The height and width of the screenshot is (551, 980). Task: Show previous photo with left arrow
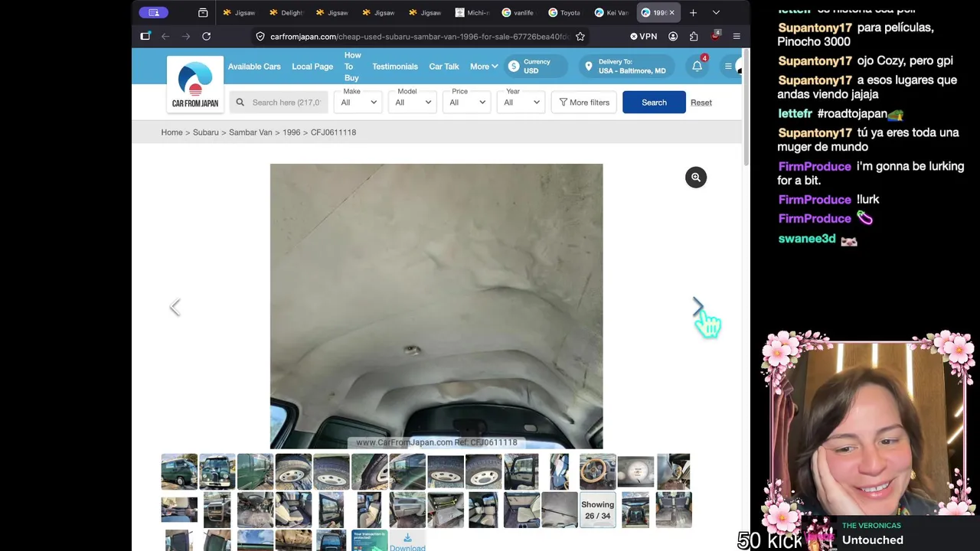(175, 307)
